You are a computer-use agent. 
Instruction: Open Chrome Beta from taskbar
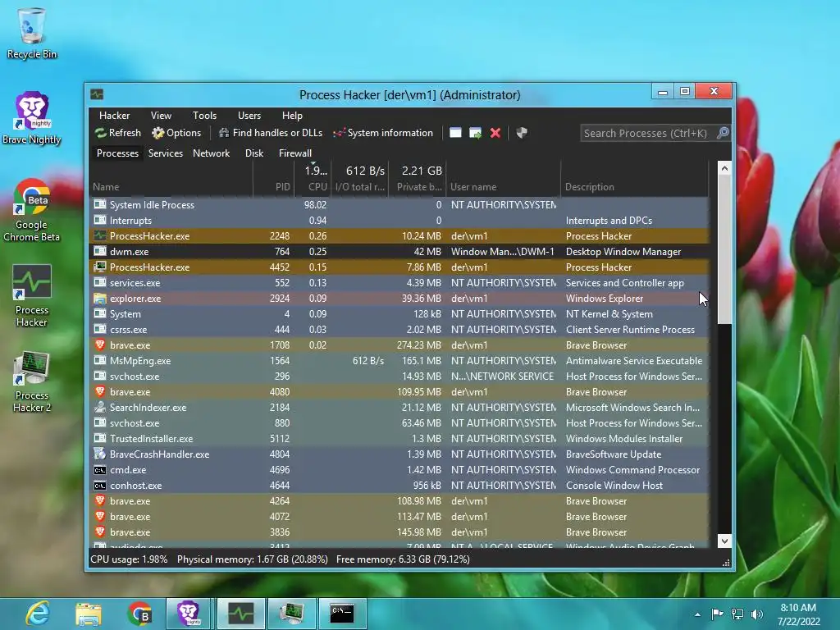tap(139, 614)
